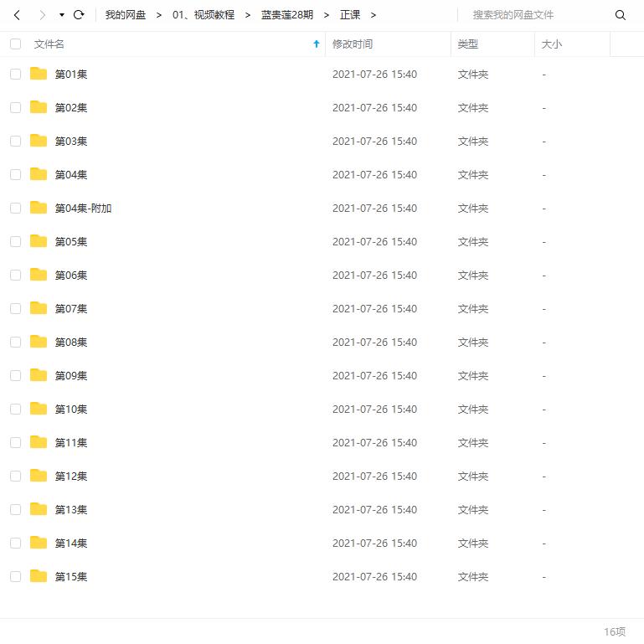Expand the chevron after 蓝贵莲28期
This screenshot has width=644, height=644.
(326, 15)
